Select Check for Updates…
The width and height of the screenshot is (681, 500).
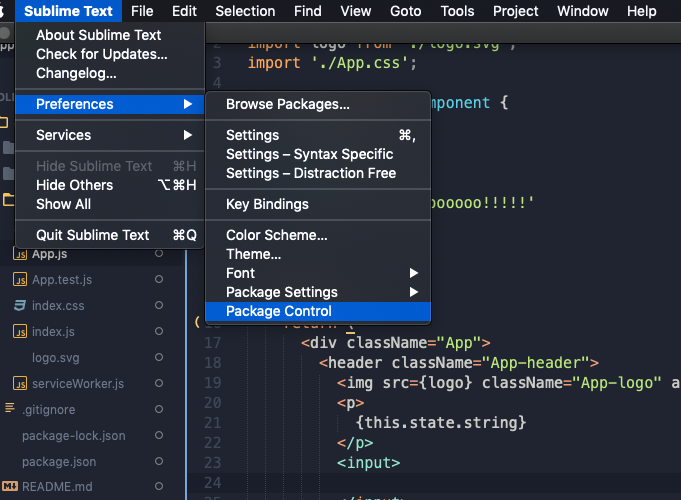pos(109,54)
